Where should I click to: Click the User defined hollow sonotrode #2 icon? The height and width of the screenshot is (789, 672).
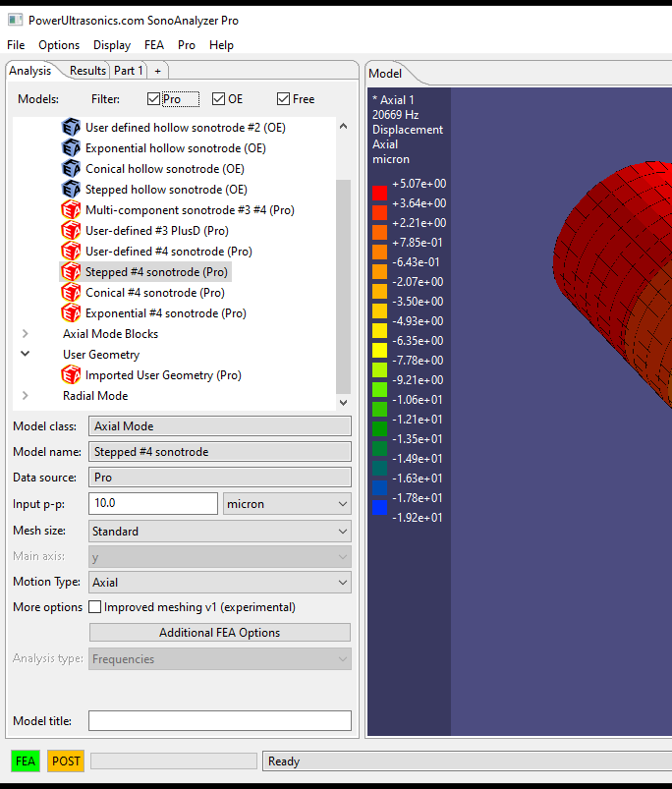[x=71, y=128]
